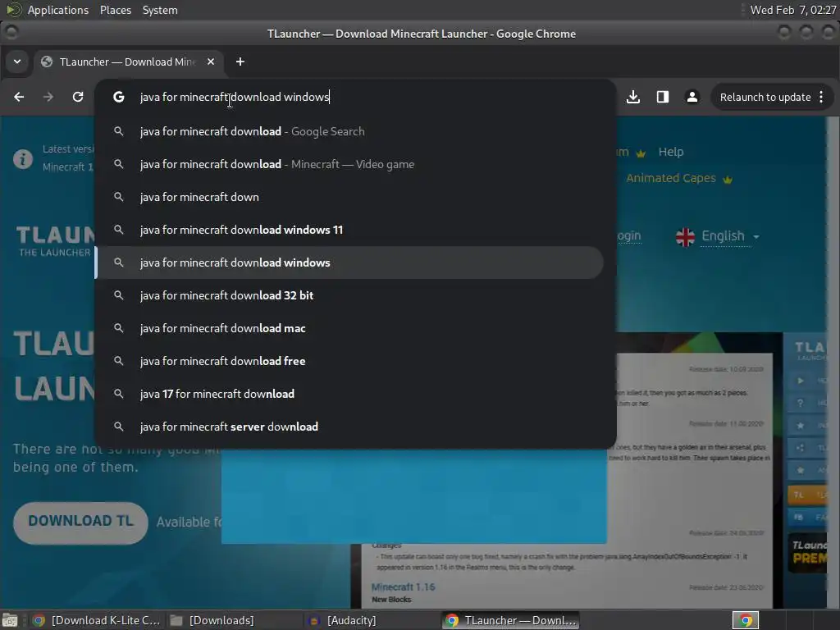Select highlighted 'java for minecraft download windows'
This screenshot has height=630, width=840.
tap(349, 262)
